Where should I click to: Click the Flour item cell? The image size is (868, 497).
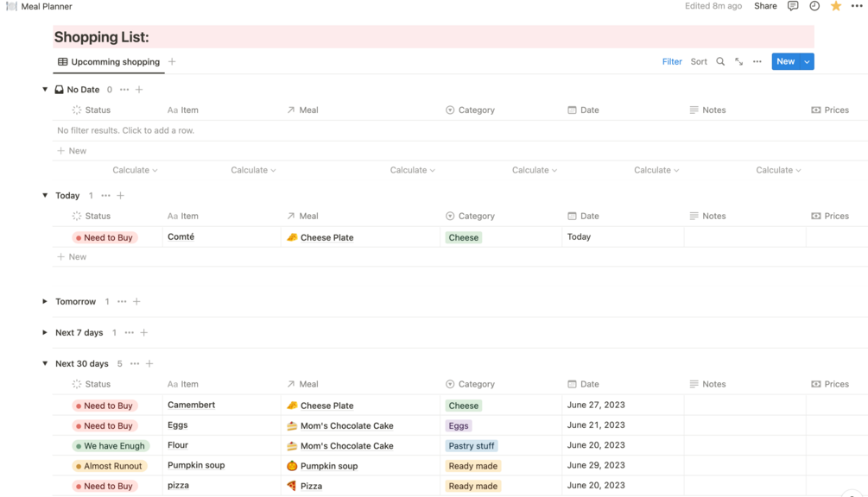[x=222, y=445]
